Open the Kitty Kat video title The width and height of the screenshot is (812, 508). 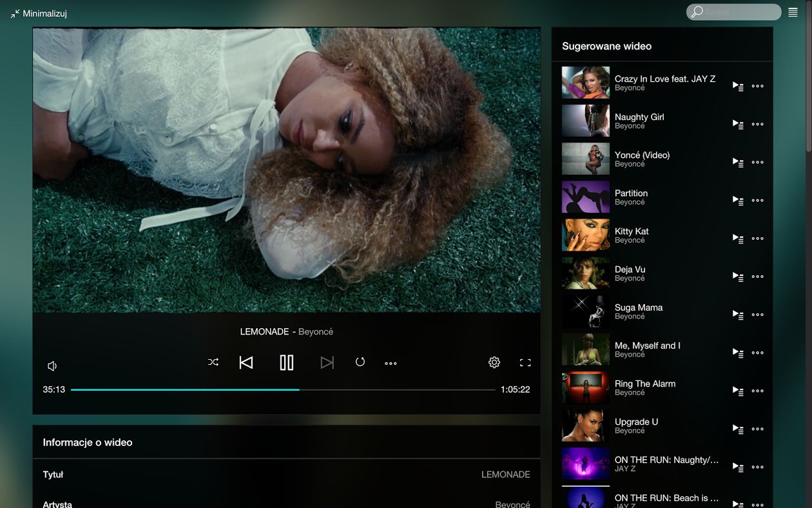click(632, 231)
